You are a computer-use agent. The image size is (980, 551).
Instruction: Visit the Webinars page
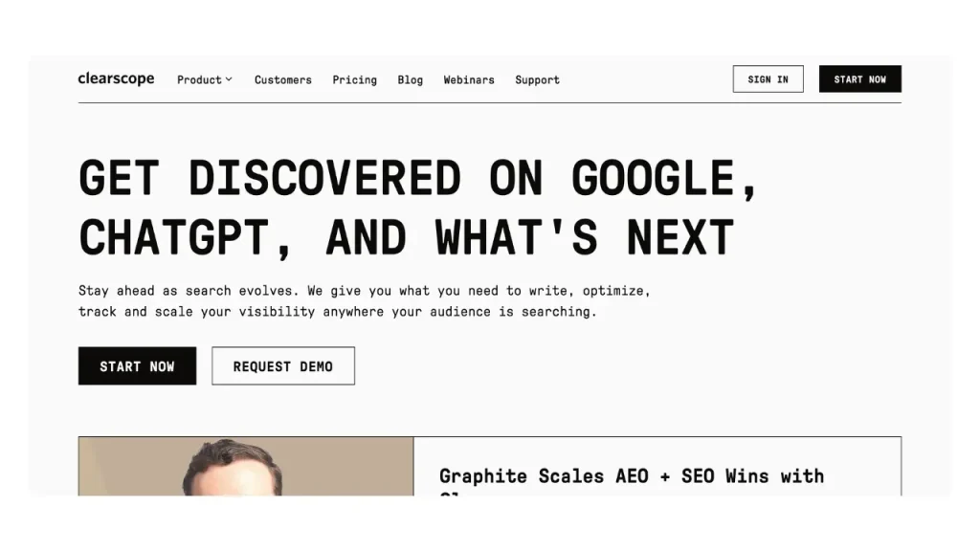[469, 80]
